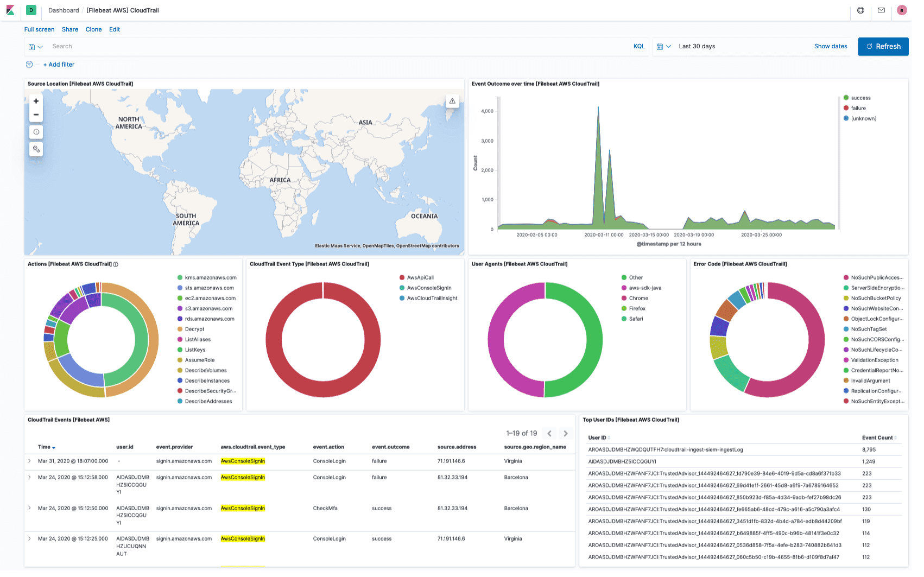Open the map tools wrench icon
This screenshot has width=924, height=577.
[x=36, y=149]
